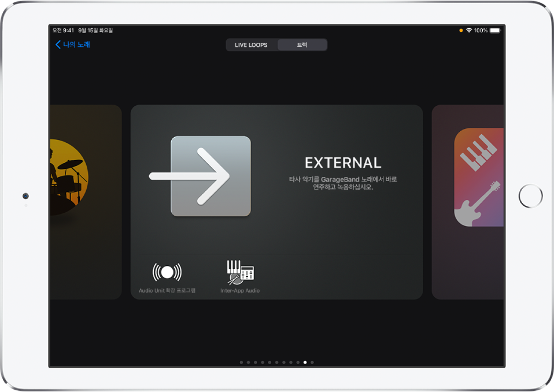Tap the iPad Home button
554x392 pixels.
pos(530,196)
